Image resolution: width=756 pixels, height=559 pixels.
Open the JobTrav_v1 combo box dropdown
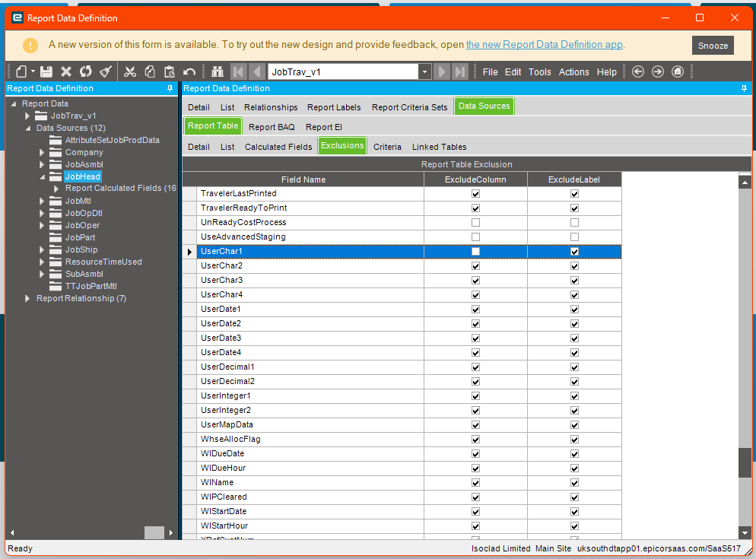424,71
